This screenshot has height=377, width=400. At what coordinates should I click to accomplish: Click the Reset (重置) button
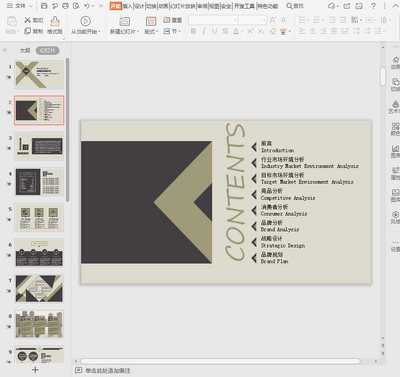[x=173, y=20]
